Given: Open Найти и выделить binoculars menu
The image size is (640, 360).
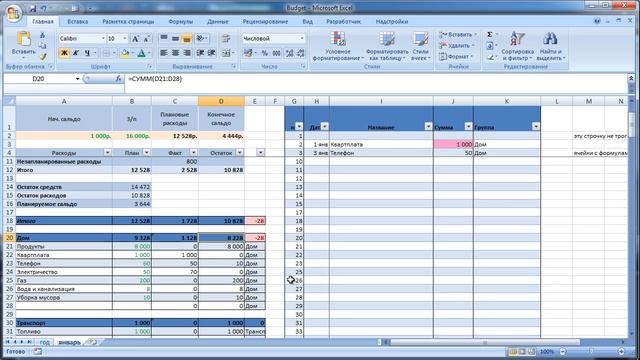Looking at the screenshot, I should pos(550,46).
